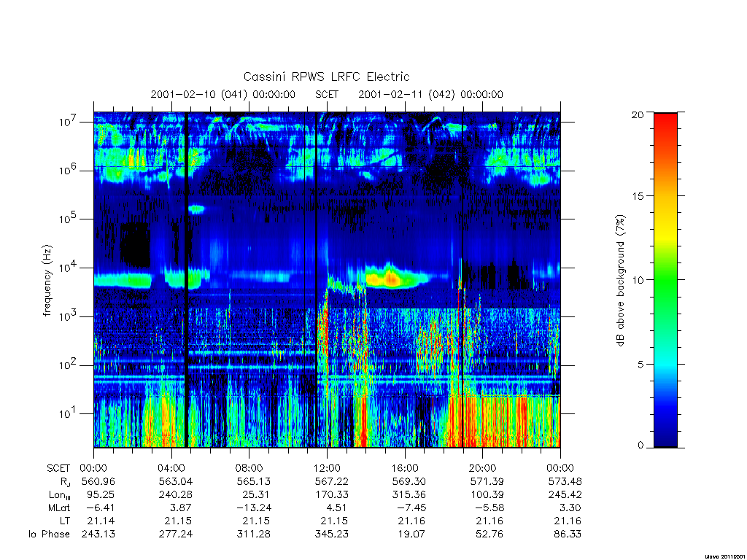Click the longitude value 315.36
This screenshot has width=747, height=560.
(x=409, y=495)
